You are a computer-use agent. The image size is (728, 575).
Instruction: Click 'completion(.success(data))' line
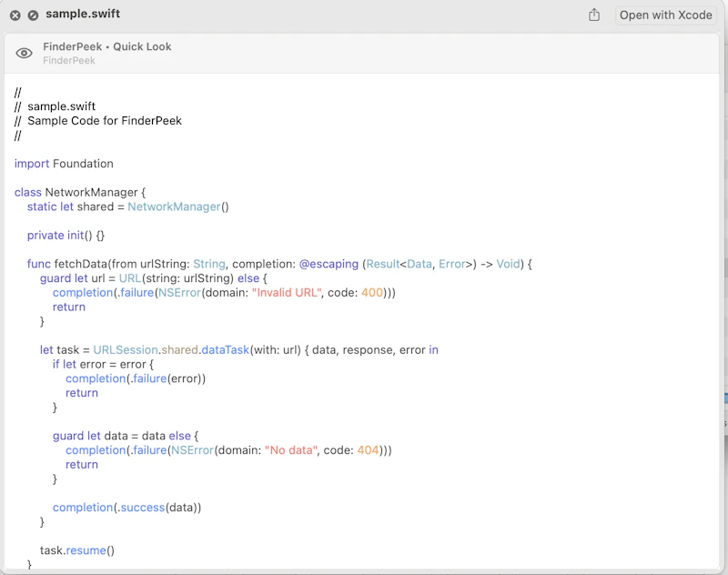point(126,508)
